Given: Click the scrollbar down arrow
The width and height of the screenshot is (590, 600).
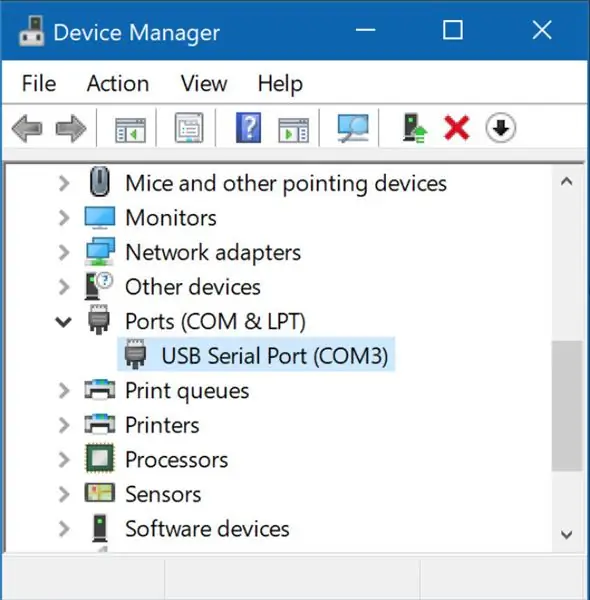Looking at the screenshot, I should click(567, 534).
